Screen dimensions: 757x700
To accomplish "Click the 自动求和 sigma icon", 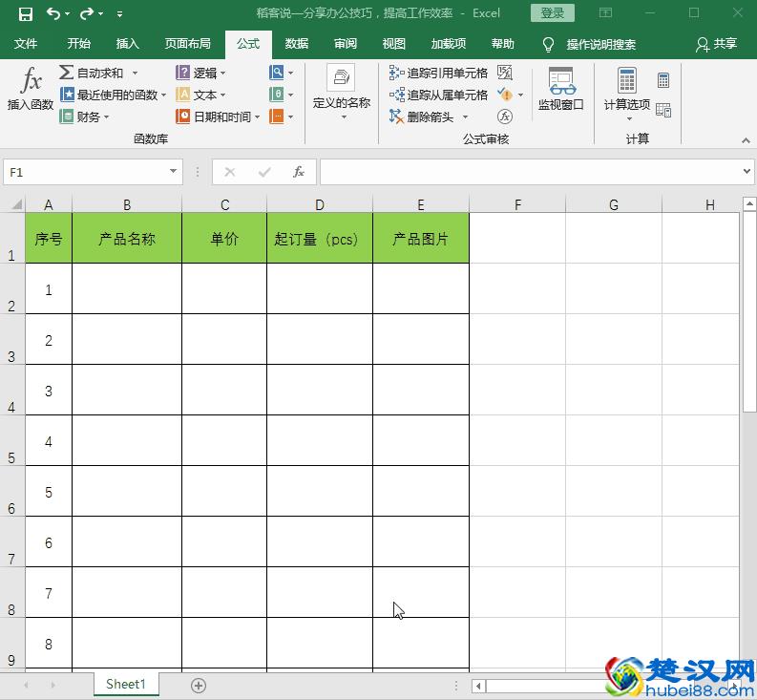I will 66,73.
